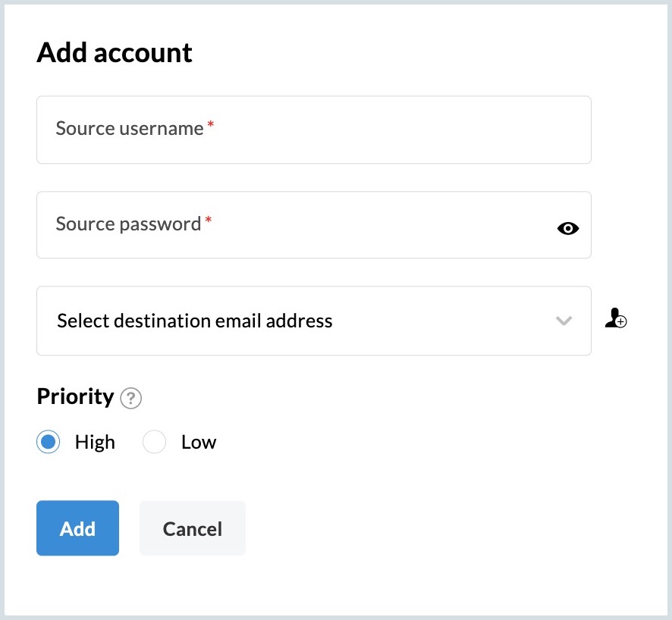Screen dimensions: 672x620
Task: Click the "Priority" section label
Action: 75,396
